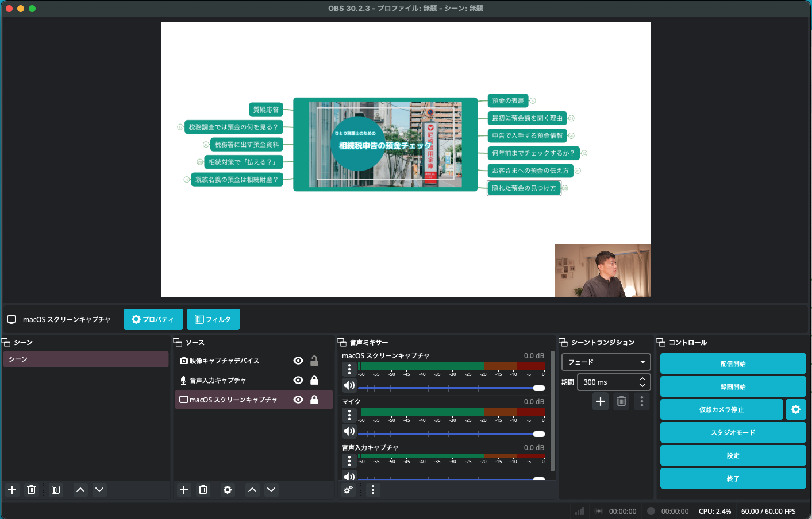
Task: Open the フィルタ button in source toolbar
Action: tap(213, 319)
